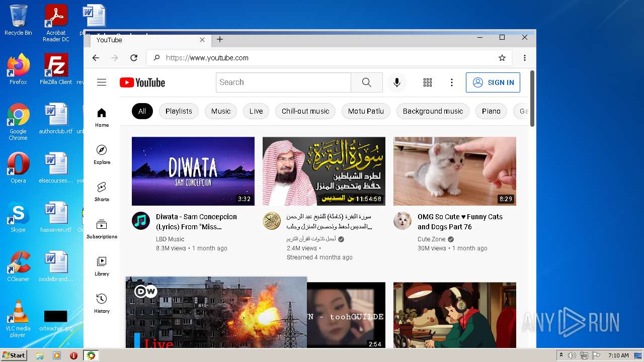Viewport: 644px width, 362px height.
Task: Select the Chill-out music chip
Action: click(305, 111)
